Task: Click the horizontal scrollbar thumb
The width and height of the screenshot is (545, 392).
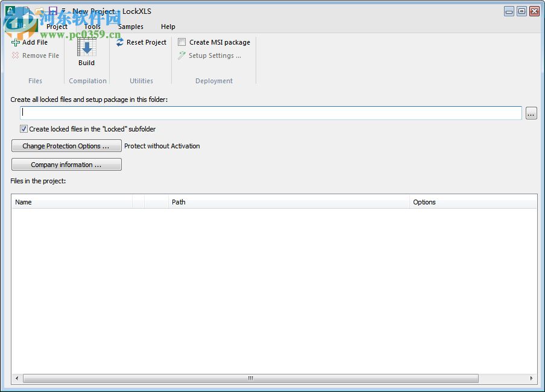Action: [251, 378]
